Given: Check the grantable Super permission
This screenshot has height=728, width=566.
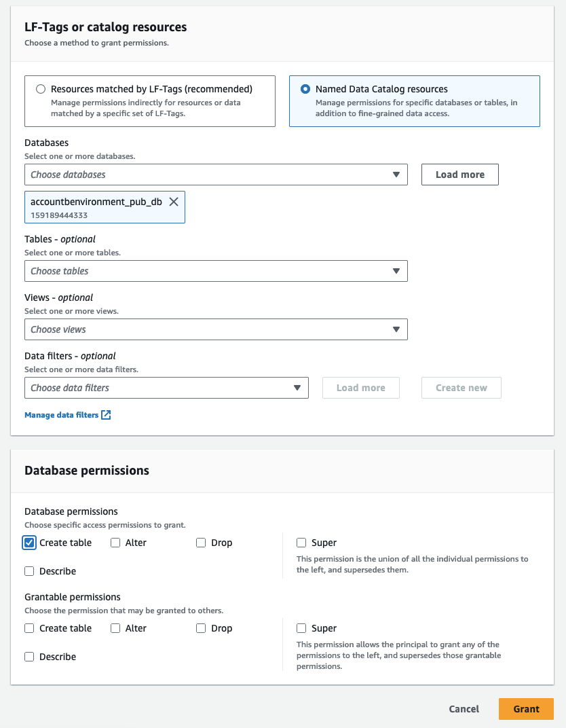Looking at the screenshot, I should (x=301, y=628).
